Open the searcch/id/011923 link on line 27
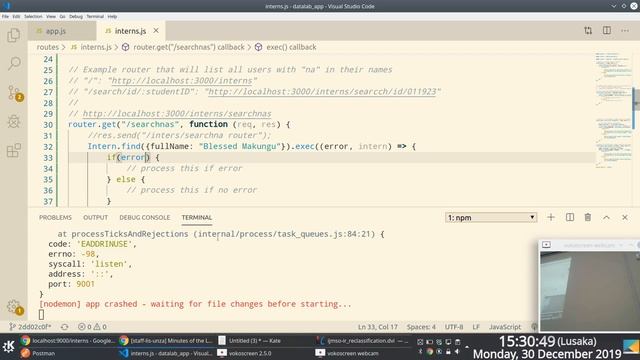The width and height of the screenshot is (640, 360). click(322, 92)
